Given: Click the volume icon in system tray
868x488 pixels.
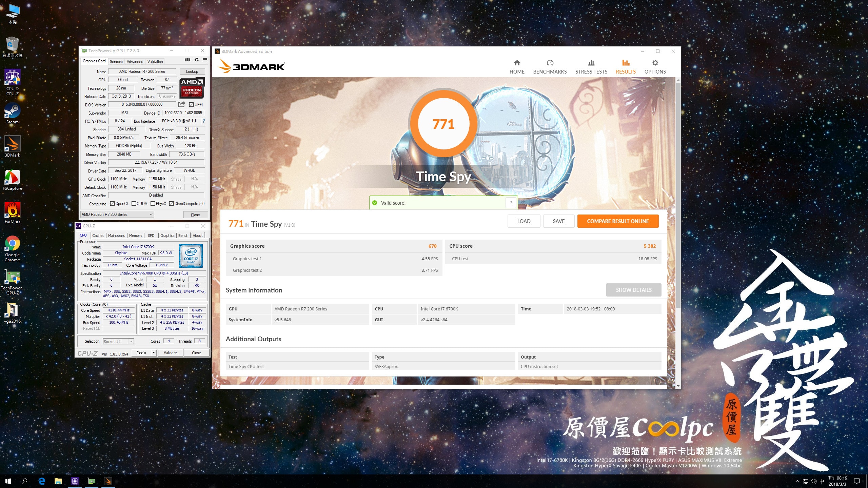Looking at the screenshot, I should pos(813,481).
